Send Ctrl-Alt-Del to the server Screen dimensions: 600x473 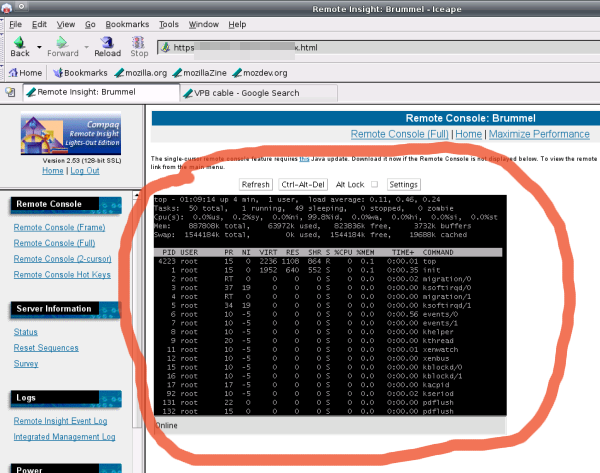303,184
